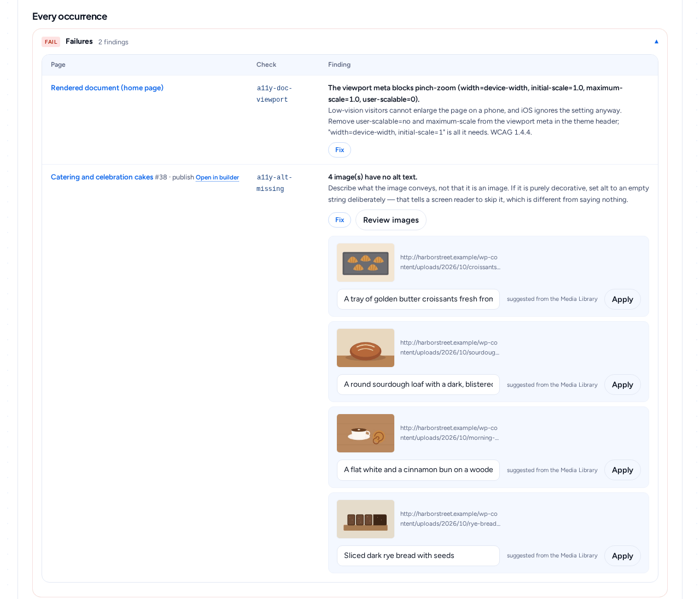Click the FAIL badge in Failures header
700x599 pixels.
pos(51,42)
